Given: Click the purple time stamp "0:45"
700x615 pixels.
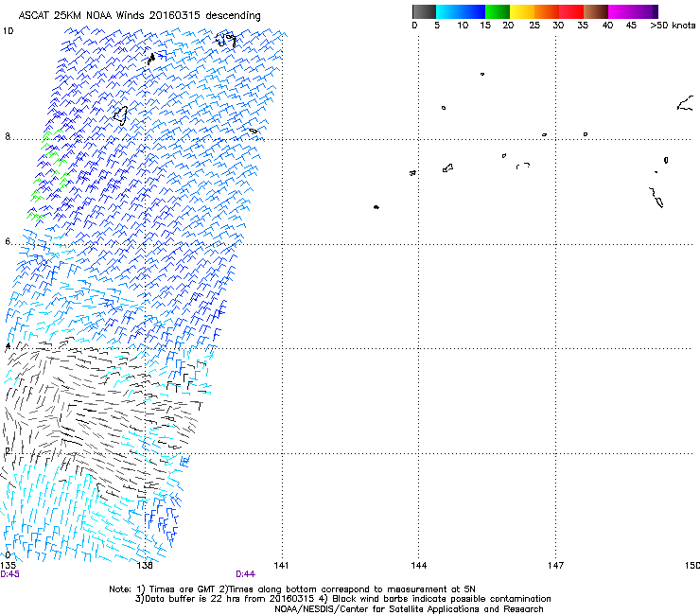Looking at the screenshot, I should (x=9, y=574).
